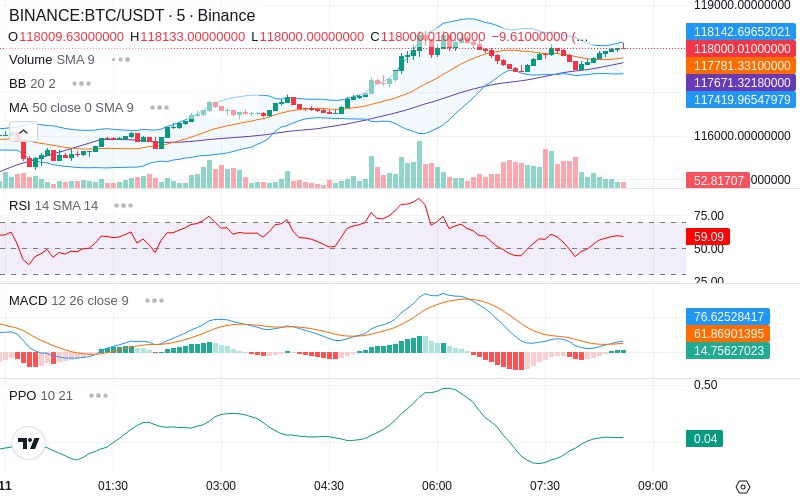The height and width of the screenshot is (500, 800).
Task: Click the lower Bollinger value 117419.96547979
Action: pos(741,99)
